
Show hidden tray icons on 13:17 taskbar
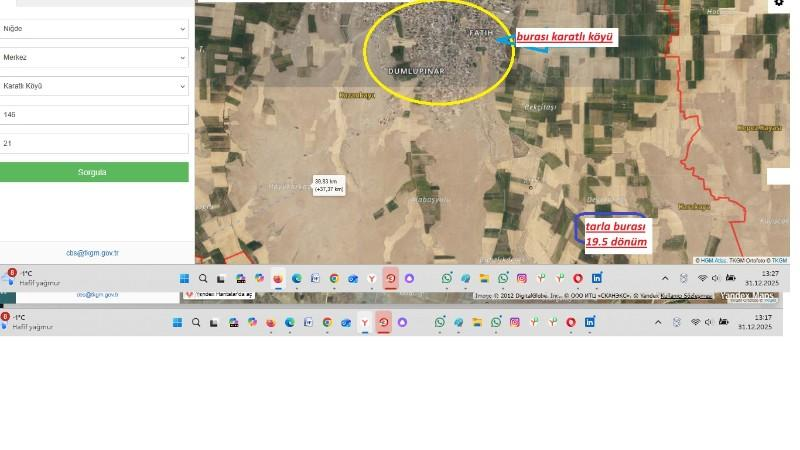[x=658, y=322]
